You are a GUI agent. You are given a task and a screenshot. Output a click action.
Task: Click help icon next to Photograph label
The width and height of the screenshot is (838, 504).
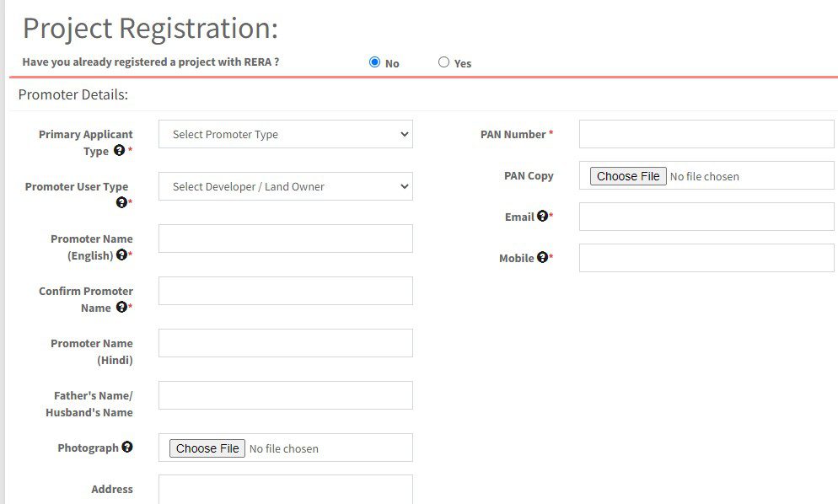tap(126, 447)
